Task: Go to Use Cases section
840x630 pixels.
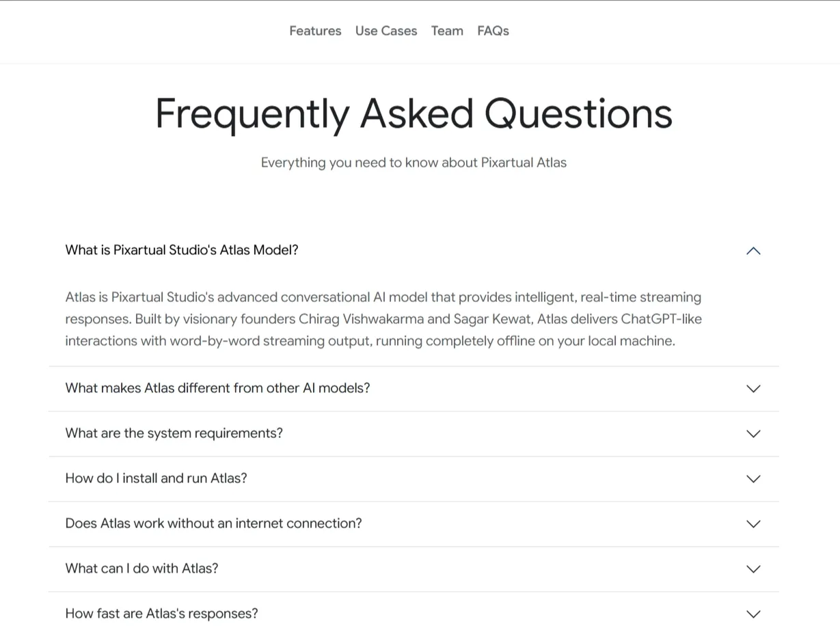Action: tap(386, 31)
